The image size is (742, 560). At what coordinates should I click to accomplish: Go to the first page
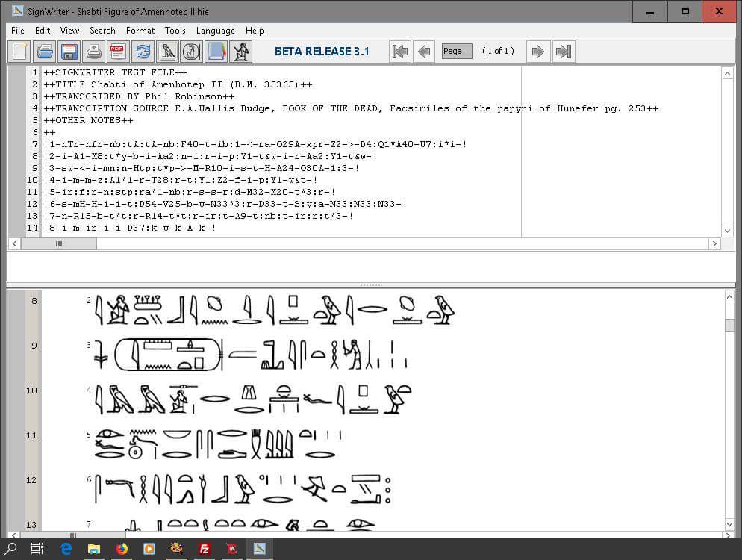click(x=400, y=51)
